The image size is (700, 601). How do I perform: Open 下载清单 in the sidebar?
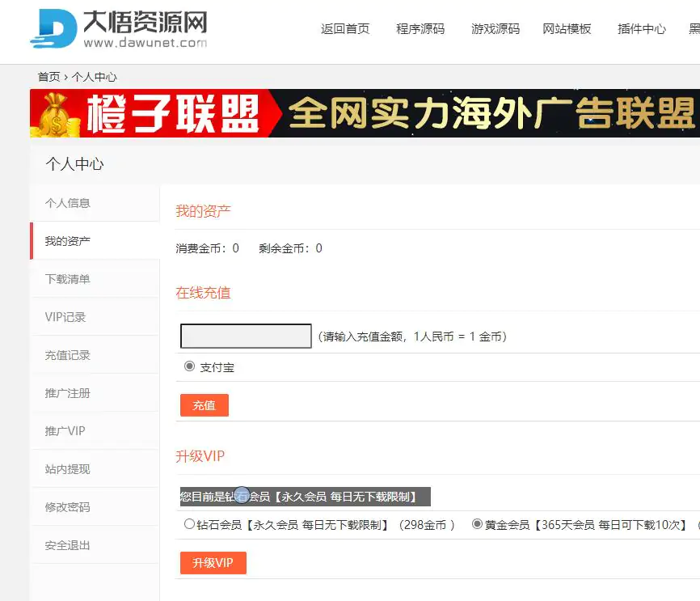click(x=95, y=279)
